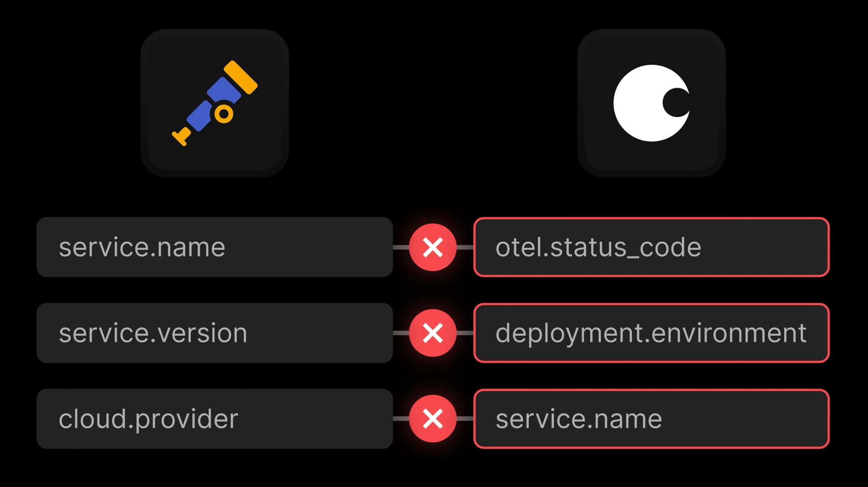The width and height of the screenshot is (868, 487).
Task: Click the black circle cutout in the white logo
Action: coord(676,103)
